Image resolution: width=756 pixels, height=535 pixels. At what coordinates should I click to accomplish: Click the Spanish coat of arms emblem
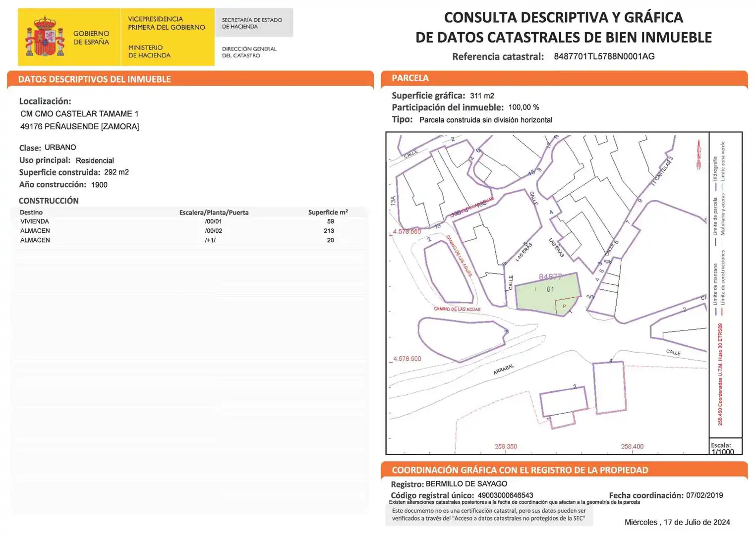45,37
